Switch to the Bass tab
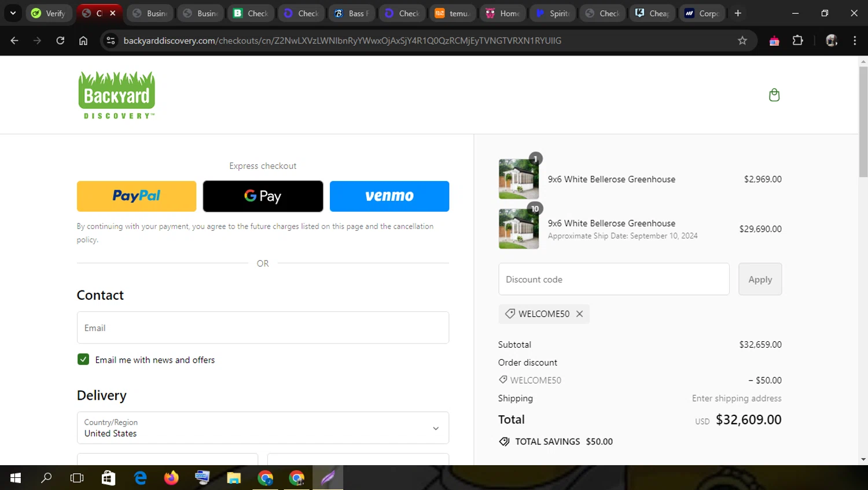The image size is (868, 490). point(352,13)
